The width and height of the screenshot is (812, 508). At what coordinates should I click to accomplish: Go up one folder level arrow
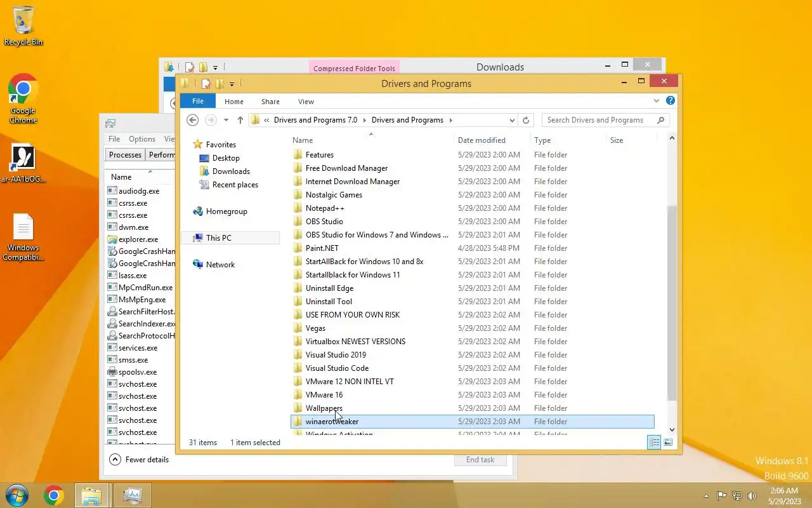pos(240,120)
